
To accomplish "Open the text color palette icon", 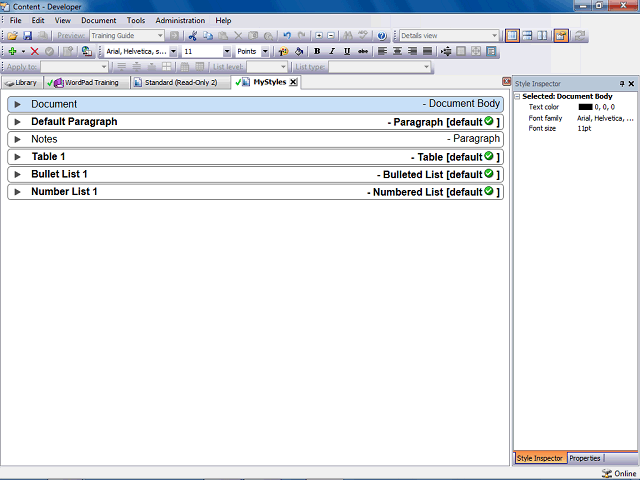I will [x=283, y=51].
